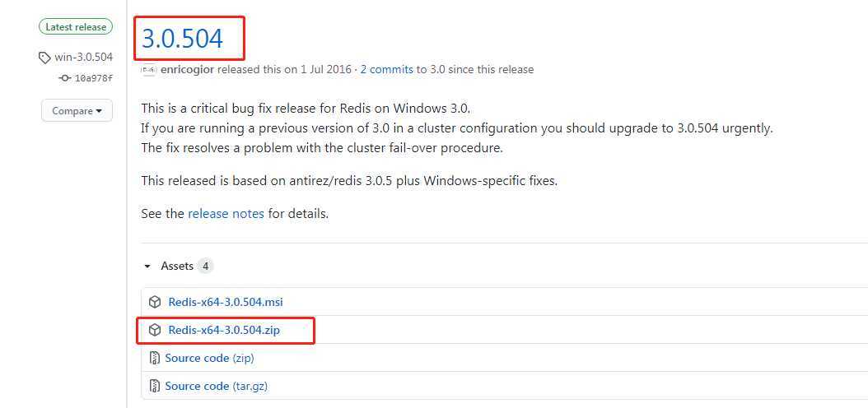View the 2 commits since this release
868x408 pixels.
(387, 70)
